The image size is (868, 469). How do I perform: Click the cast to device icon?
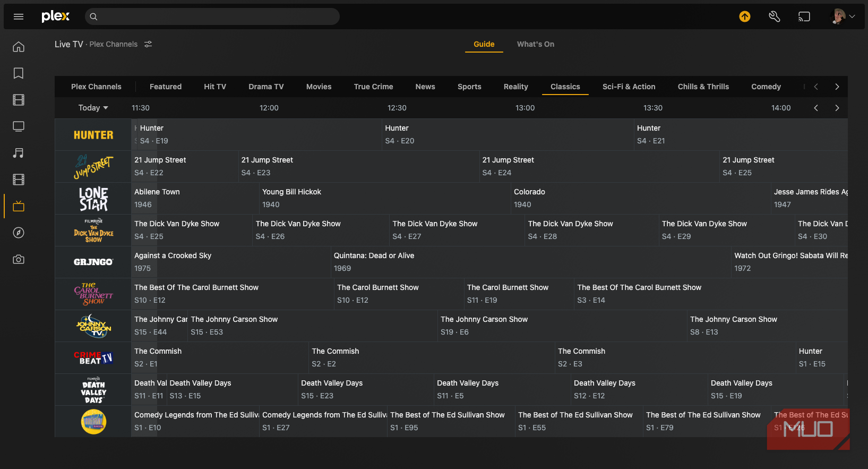point(804,16)
